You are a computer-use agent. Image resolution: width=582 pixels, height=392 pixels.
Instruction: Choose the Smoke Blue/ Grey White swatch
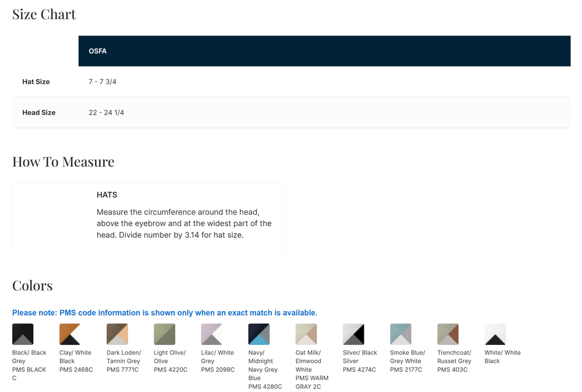click(400, 334)
